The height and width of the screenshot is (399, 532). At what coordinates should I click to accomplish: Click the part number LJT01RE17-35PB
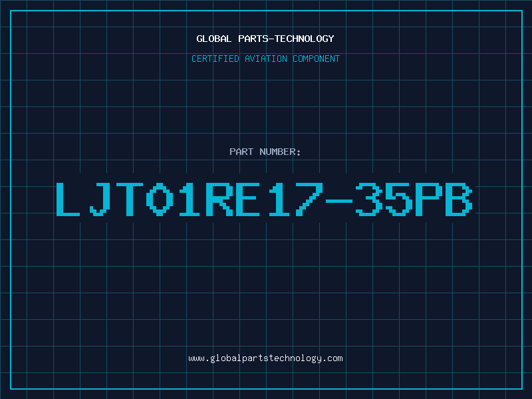pyautogui.click(x=264, y=199)
